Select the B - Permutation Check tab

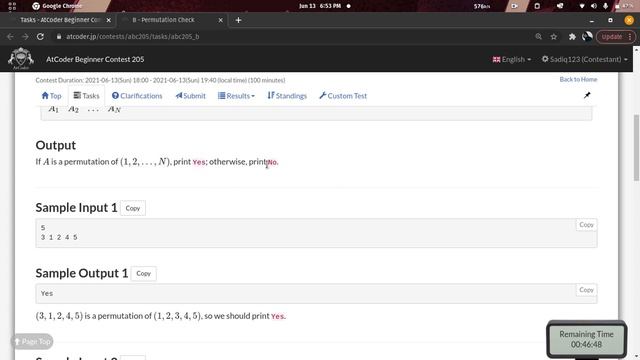[163, 20]
